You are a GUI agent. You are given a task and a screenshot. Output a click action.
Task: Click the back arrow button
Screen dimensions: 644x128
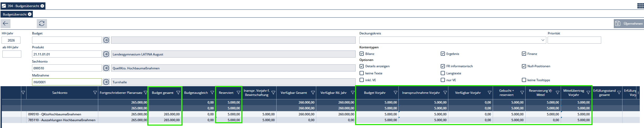point(6,23)
